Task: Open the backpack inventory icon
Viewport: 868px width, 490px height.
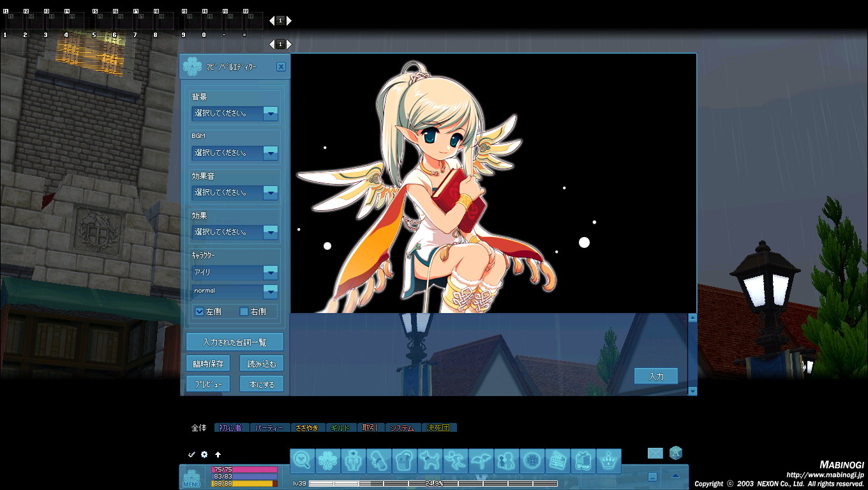Action: 405,461
